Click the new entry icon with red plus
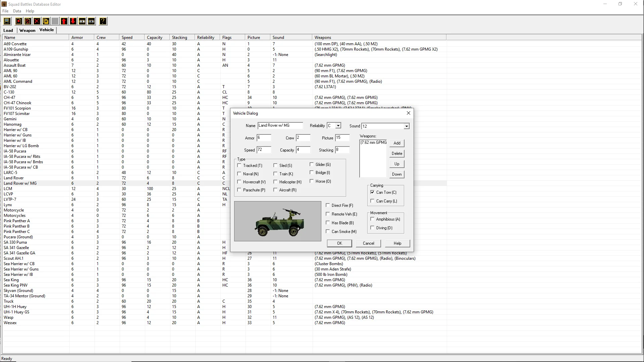This screenshot has width=644, height=362. 19,21
